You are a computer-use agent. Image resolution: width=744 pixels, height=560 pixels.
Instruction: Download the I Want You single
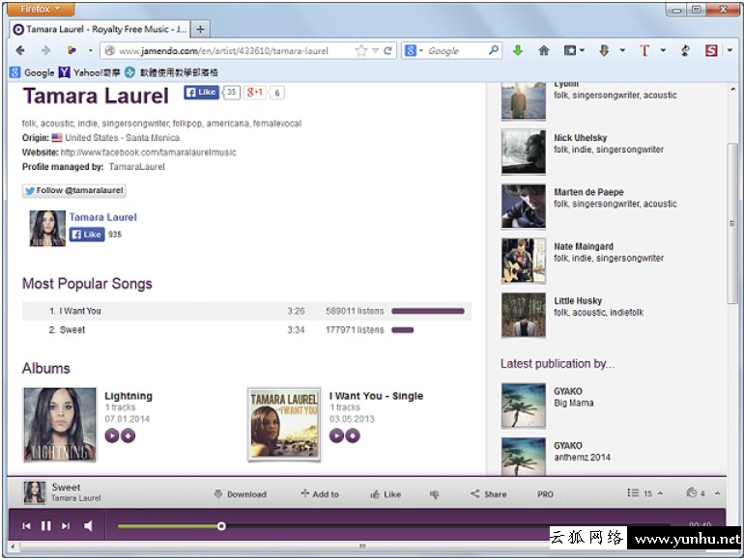pyautogui.click(x=353, y=435)
